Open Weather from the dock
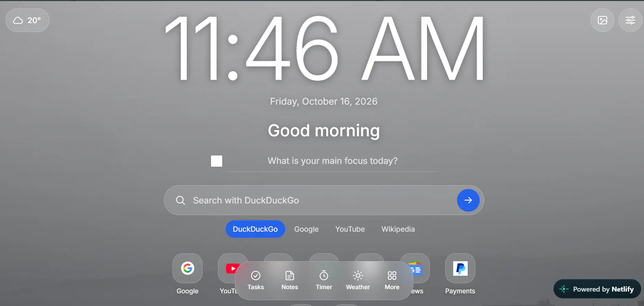 (358, 281)
